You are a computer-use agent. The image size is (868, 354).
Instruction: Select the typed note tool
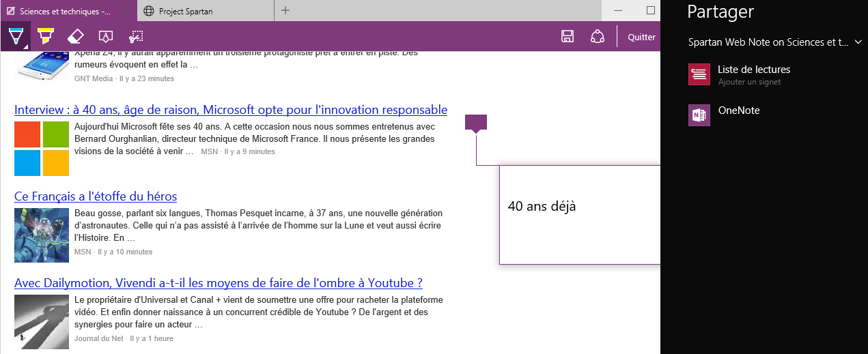(105, 36)
